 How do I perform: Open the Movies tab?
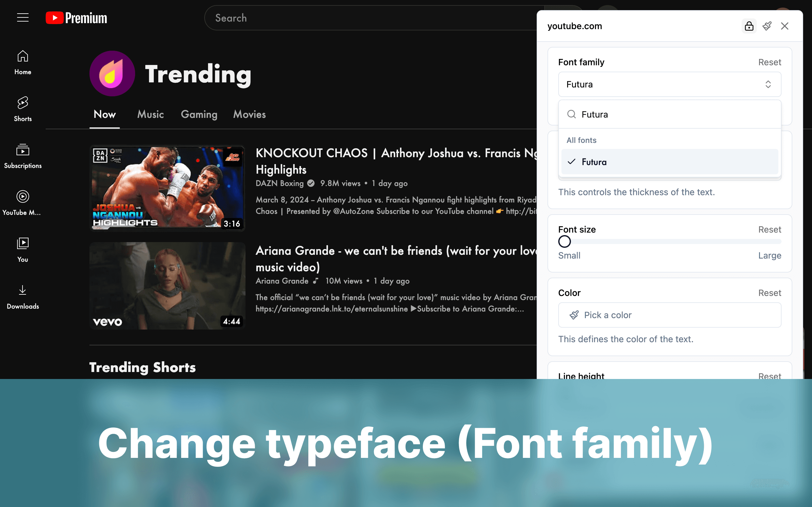click(249, 114)
